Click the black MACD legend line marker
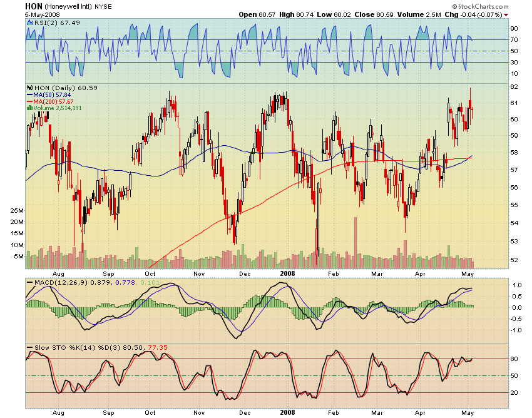Screen dimensions: 532x418 click(x=30, y=283)
